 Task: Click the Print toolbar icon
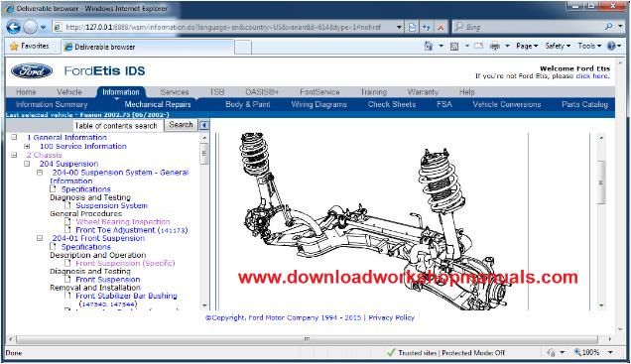tap(494, 47)
